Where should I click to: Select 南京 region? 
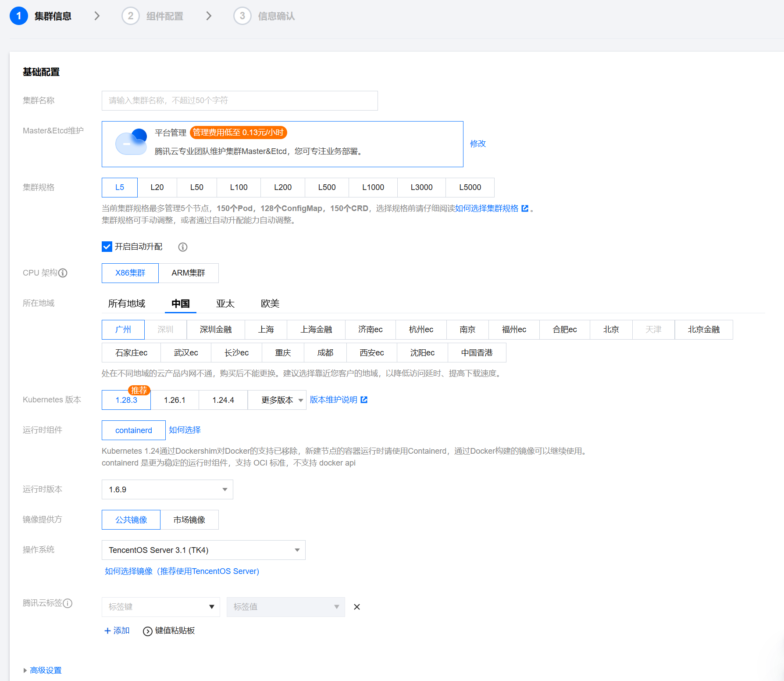click(x=468, y=330)
